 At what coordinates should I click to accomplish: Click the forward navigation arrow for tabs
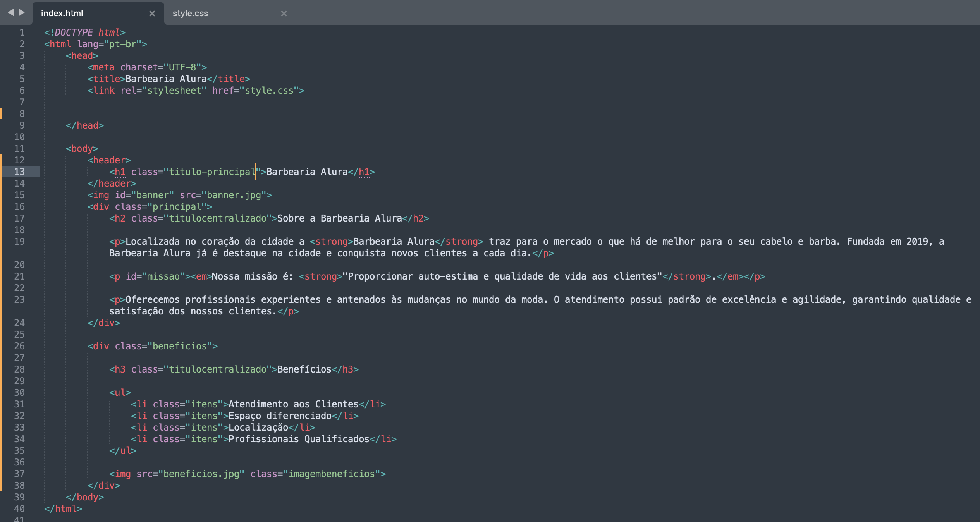pyautogui.click(x=22, y=13)
